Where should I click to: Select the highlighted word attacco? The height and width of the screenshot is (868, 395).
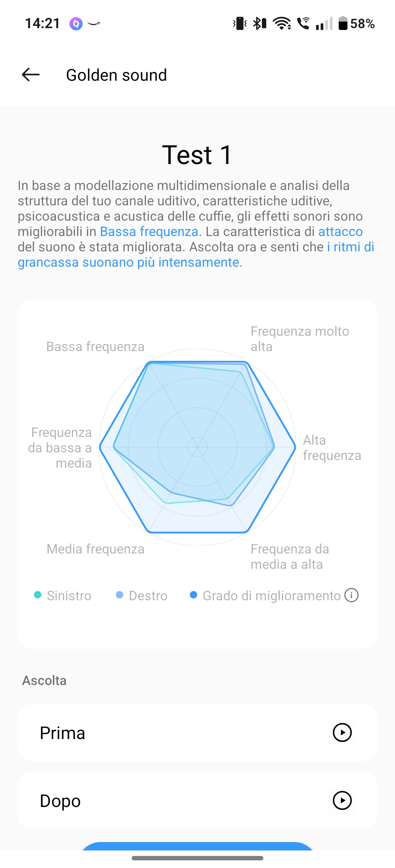tap(341, 232)
